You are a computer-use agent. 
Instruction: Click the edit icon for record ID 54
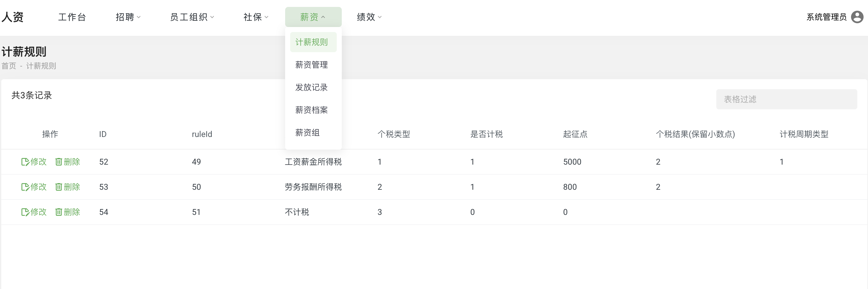[25, 212]
